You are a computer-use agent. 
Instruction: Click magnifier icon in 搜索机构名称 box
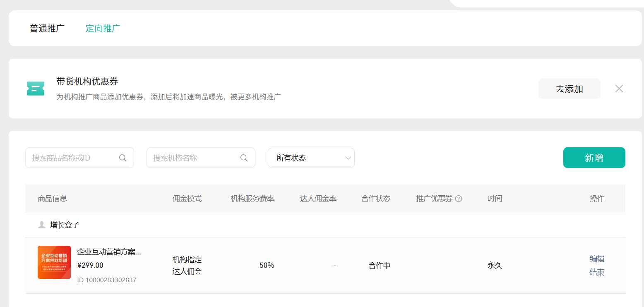pos(244,158)
